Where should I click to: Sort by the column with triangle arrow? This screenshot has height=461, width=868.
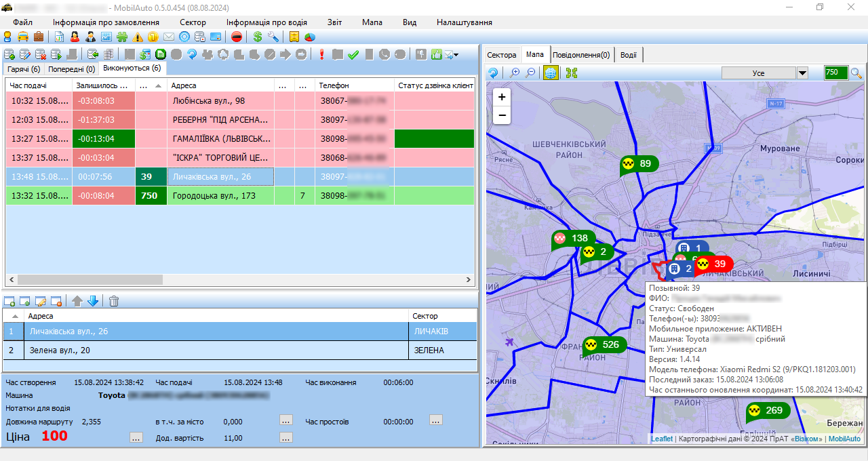pos(151,85)
